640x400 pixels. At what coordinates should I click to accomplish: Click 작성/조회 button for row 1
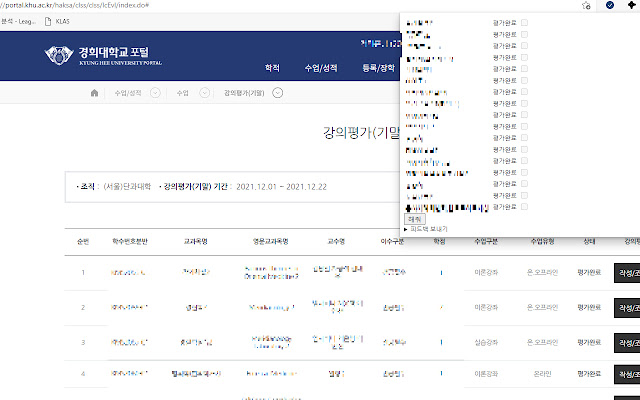coord(627,273)
